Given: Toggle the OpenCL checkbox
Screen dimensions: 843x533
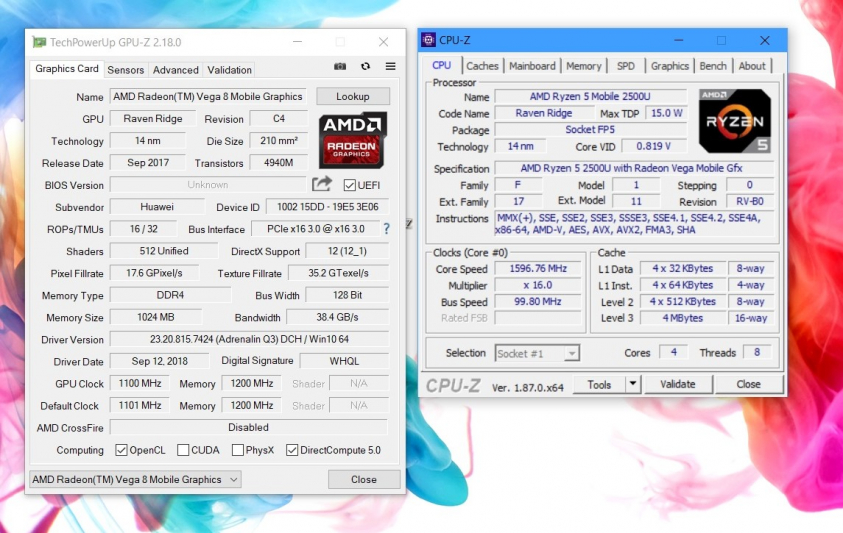Looking at the screenshot, I should 121,450.
